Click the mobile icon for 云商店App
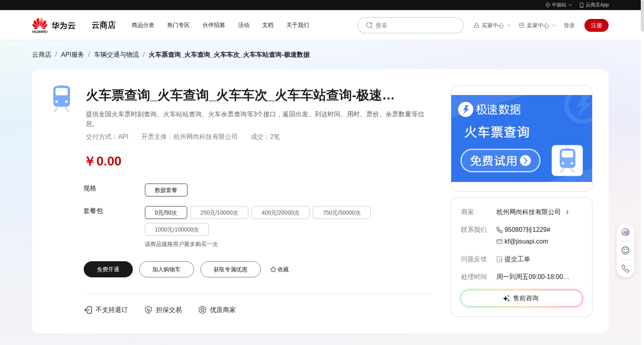Viewport: 644px width, 345px height. pos(582,5)
